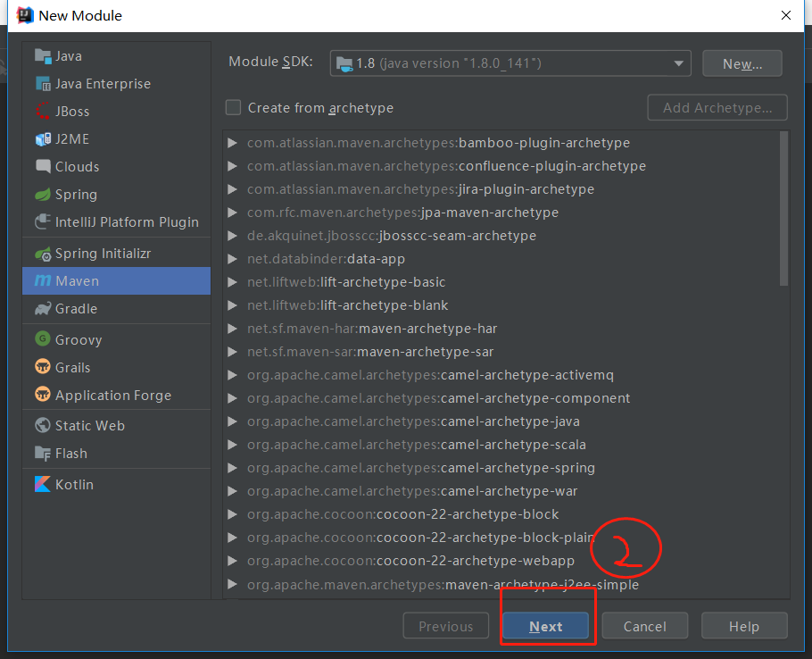Expand maven-archetype-sar entry
Image resolution: width=812 pixels, height=659 pixels.
click(x=233, y=352)
